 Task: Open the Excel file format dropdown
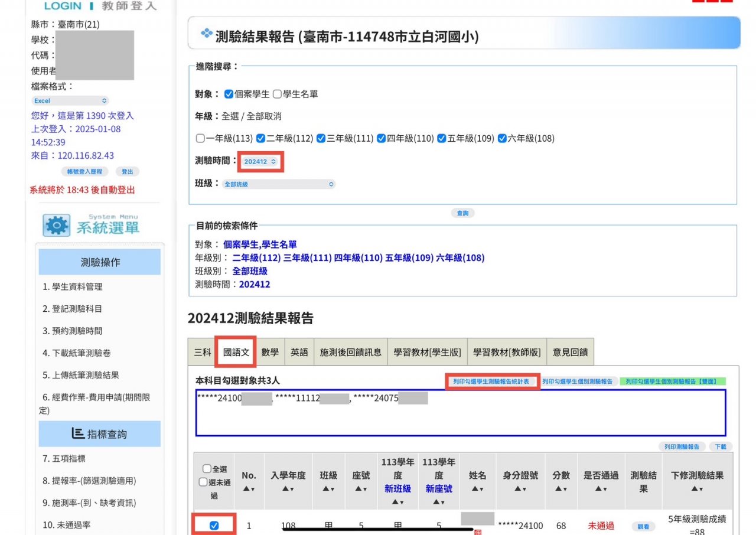pyautogui.click(x=70, y=101)
